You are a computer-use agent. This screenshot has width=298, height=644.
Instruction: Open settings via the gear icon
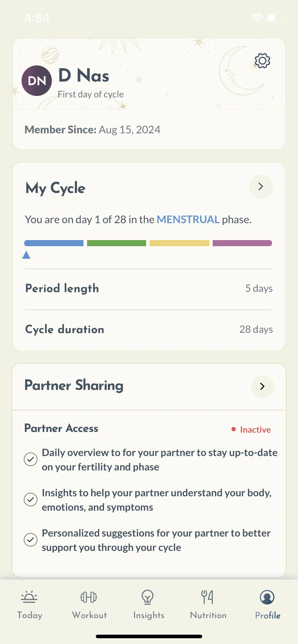coord(262,61)
